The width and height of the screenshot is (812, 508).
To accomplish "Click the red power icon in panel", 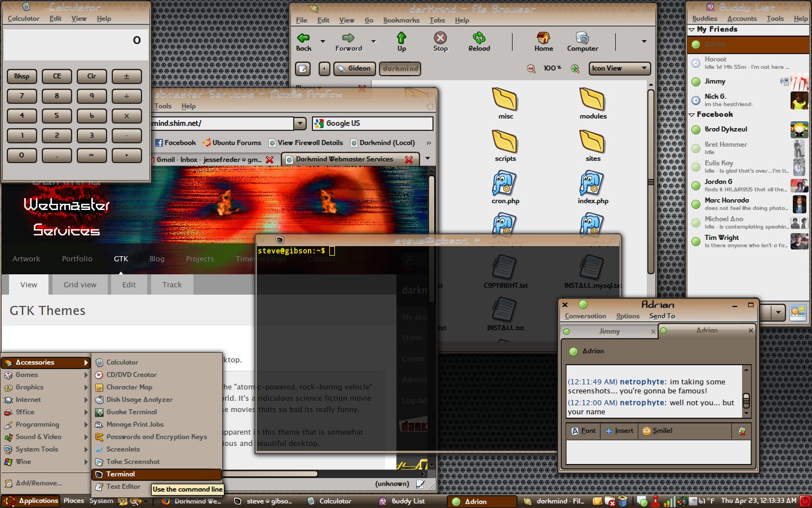I will [x=805, y=501].
